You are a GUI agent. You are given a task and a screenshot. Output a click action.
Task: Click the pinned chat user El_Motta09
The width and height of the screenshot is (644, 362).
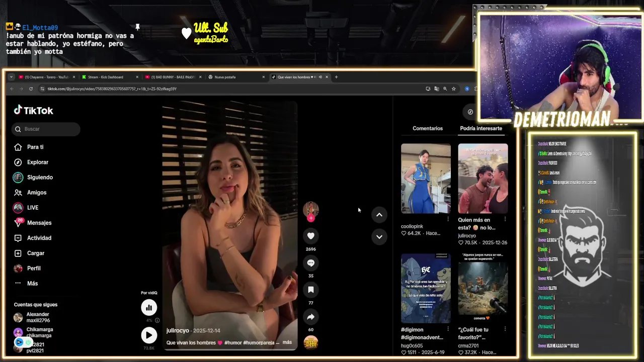click(40, 28)
